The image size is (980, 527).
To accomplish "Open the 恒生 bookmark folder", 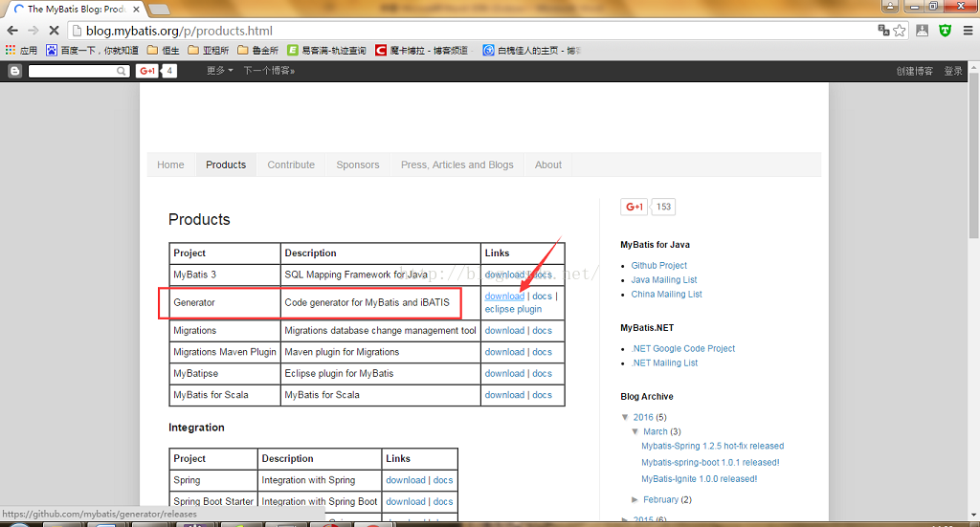I will click(163, 50).
